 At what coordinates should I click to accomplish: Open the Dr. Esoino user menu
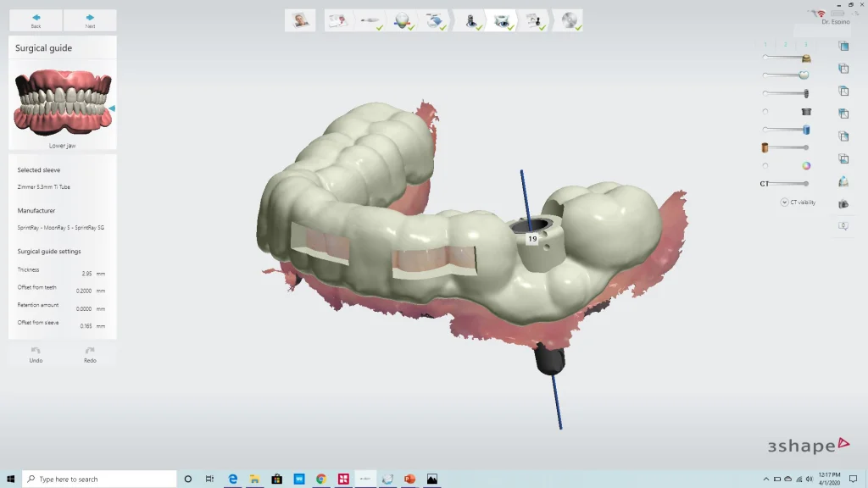[835, 21]
